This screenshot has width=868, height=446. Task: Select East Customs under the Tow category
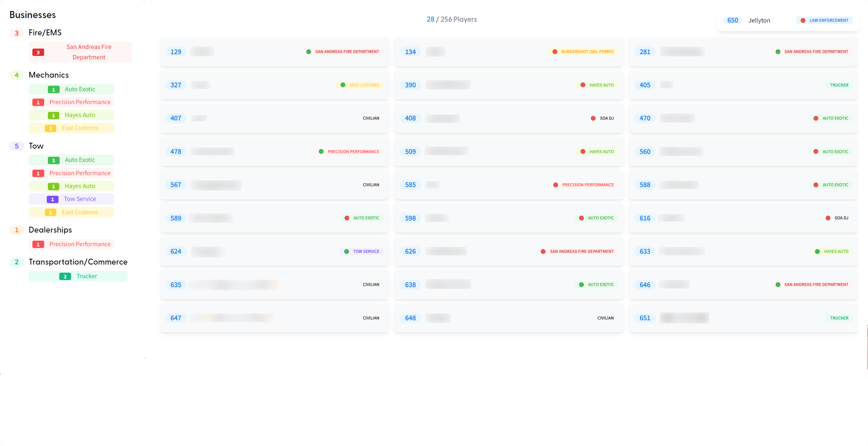click(x=80, y=212)
